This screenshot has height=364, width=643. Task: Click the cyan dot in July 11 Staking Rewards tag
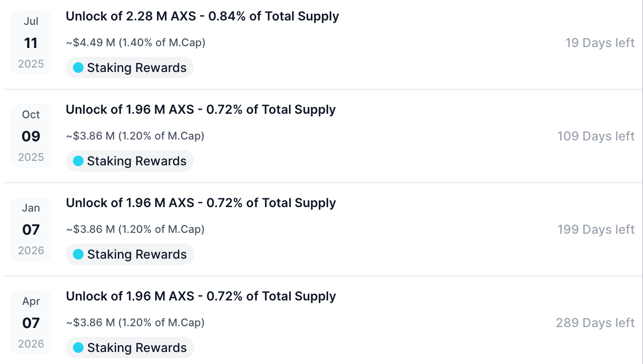pyautogui.click(x=78, y=68)
